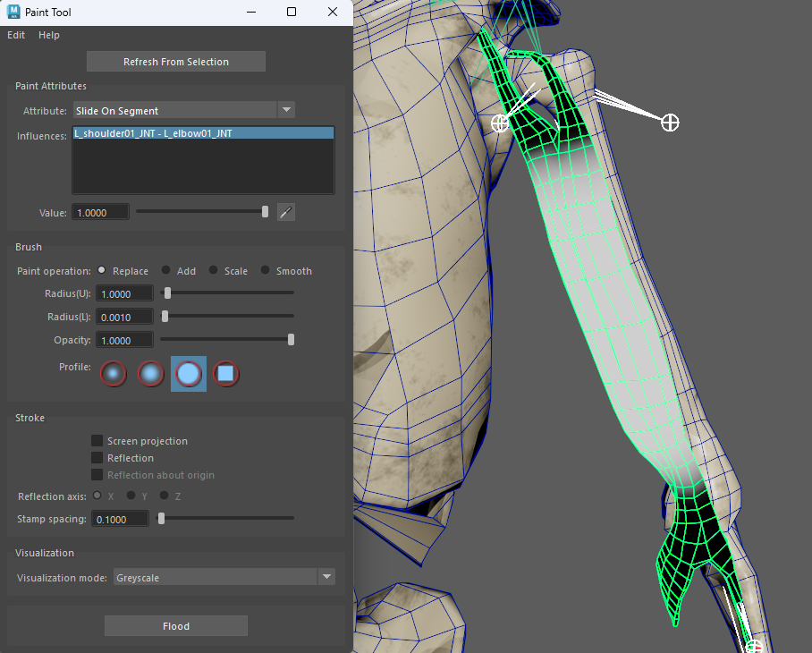Open the Edit menu
812x653 pixels.
[16, 35]
